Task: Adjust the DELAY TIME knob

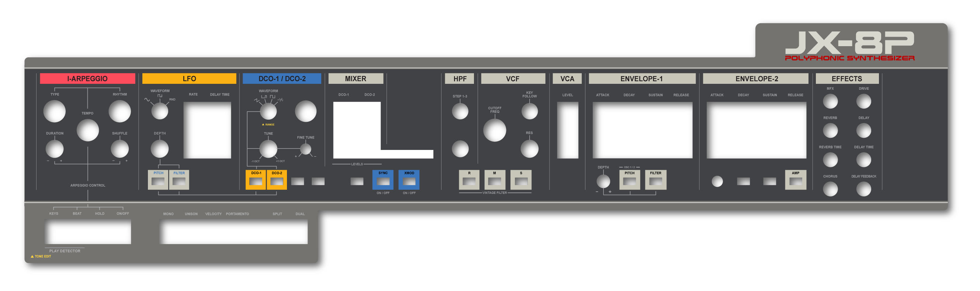Action: pyautogui.click(x=863, y=160)
